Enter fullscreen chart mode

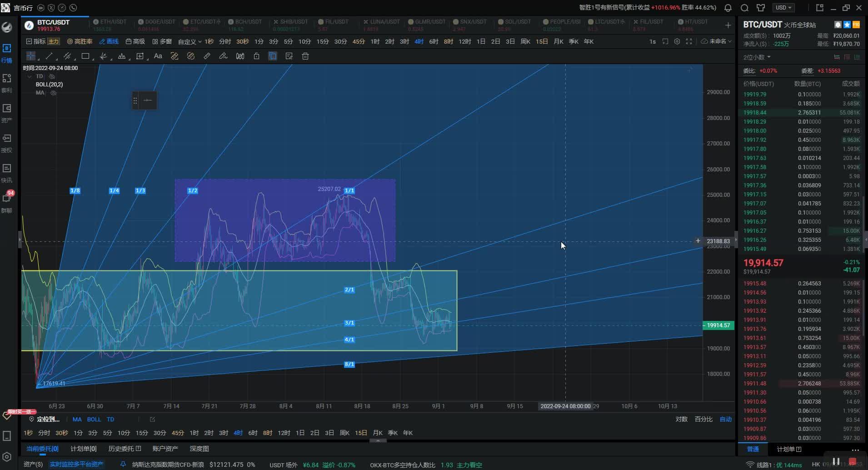click(x=689, y=41)
